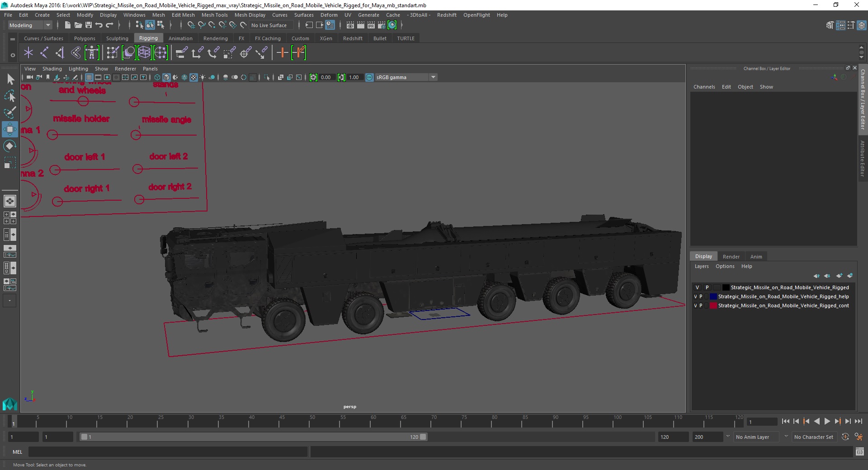Open the Modeling menu set dropdown
The width and height of the screenshot is (868, 470).
click(x=30, y=25)
